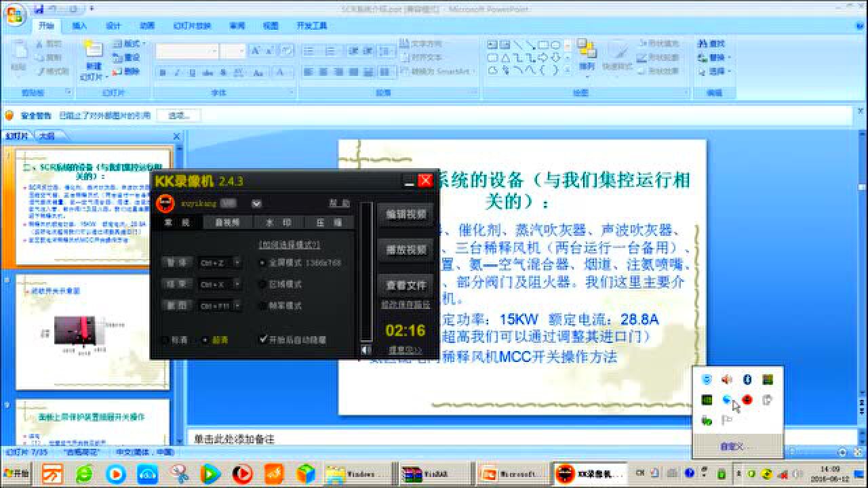Select the Bold icon in the ribbon
Image resolution: width=868 pixels, height=488 pixels.
(x=163, y=72)
